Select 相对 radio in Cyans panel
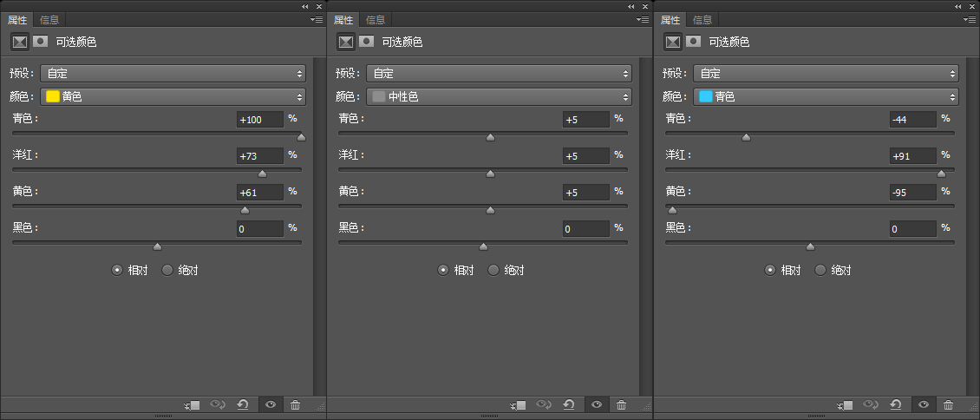 tap(770, 270)
